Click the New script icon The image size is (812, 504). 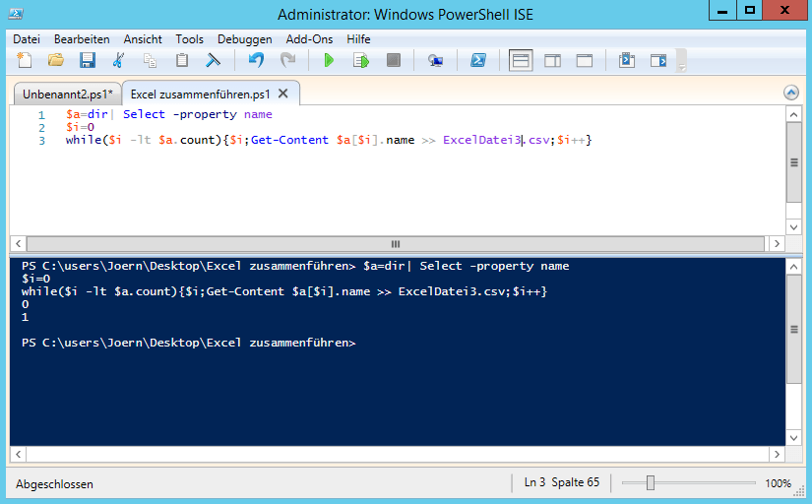click(25, 61)
